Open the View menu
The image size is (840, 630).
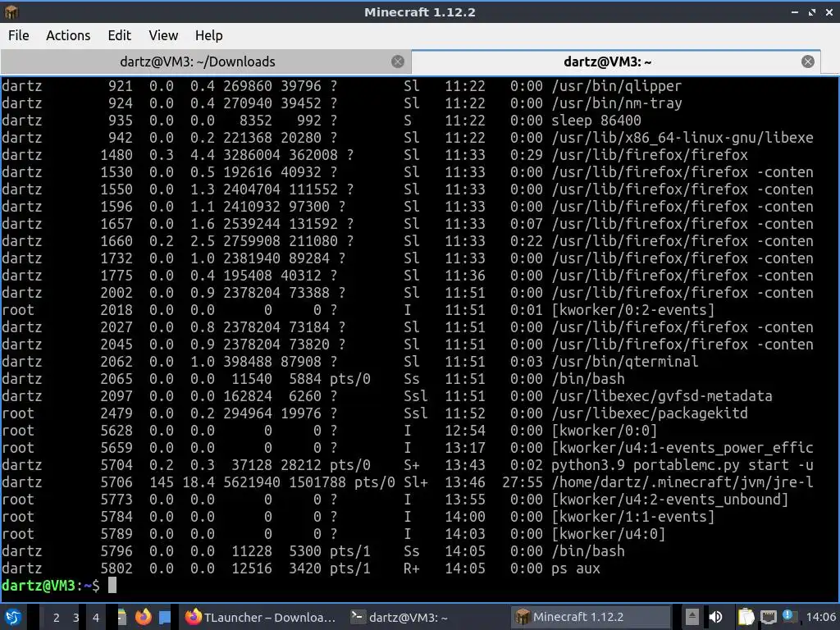[163, 35]
